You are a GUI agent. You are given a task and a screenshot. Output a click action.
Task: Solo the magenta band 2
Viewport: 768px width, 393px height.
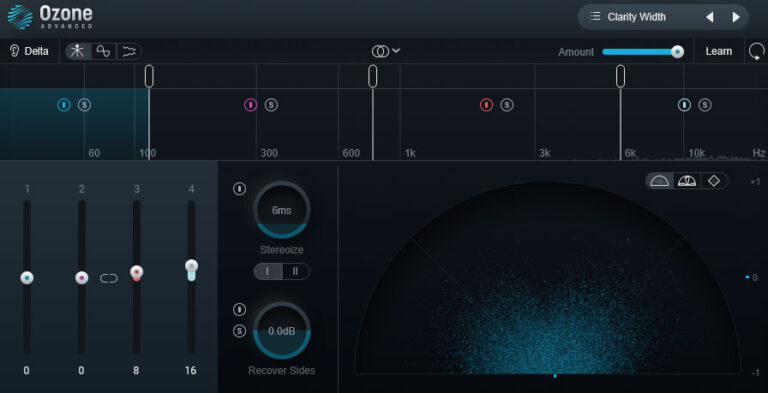271,104
